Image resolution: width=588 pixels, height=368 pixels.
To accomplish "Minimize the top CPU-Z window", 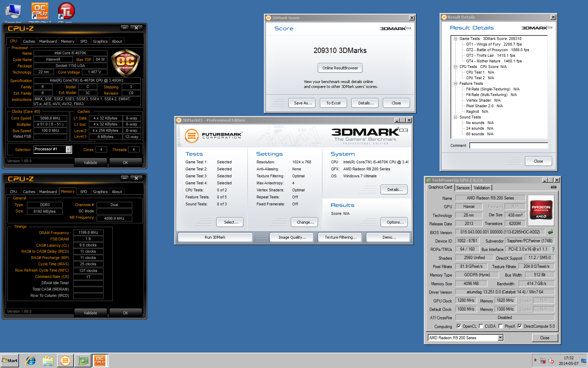I will click(125, 28).
